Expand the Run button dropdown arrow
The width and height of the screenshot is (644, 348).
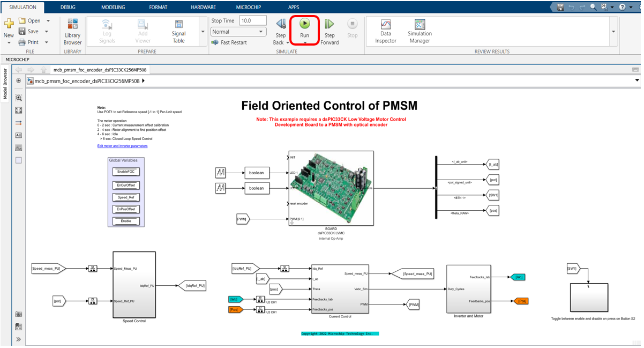(304, 42)
